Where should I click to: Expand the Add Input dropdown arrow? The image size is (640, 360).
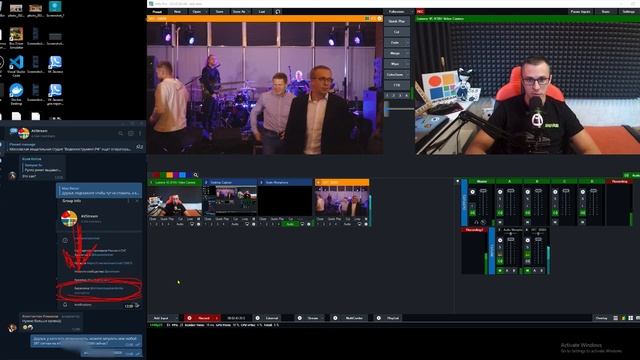[x=176, y=318]
